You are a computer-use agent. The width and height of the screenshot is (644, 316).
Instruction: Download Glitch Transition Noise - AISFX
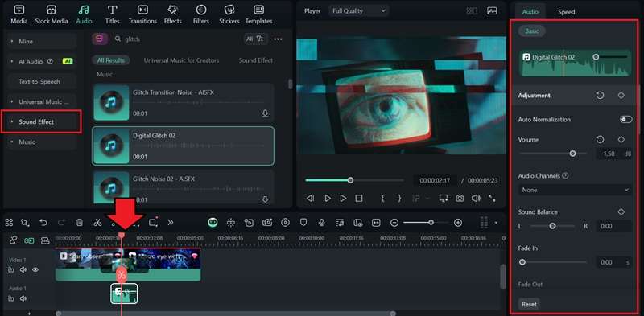[266, 113]
